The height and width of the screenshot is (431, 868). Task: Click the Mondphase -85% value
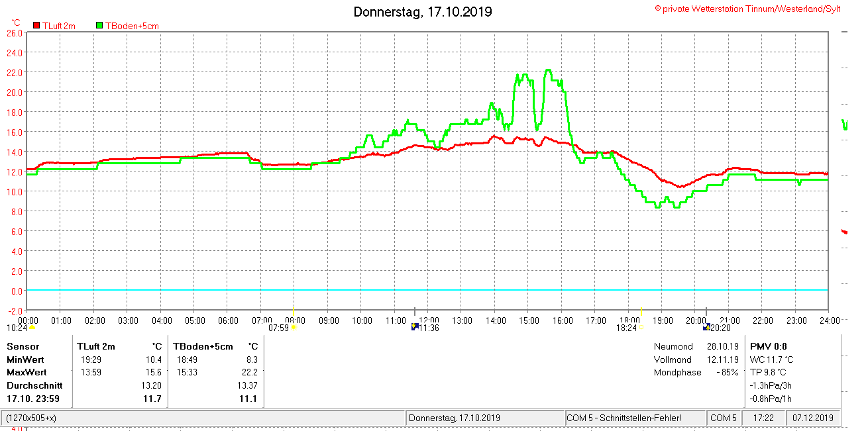pyautogui.click(x=727, y=372)
